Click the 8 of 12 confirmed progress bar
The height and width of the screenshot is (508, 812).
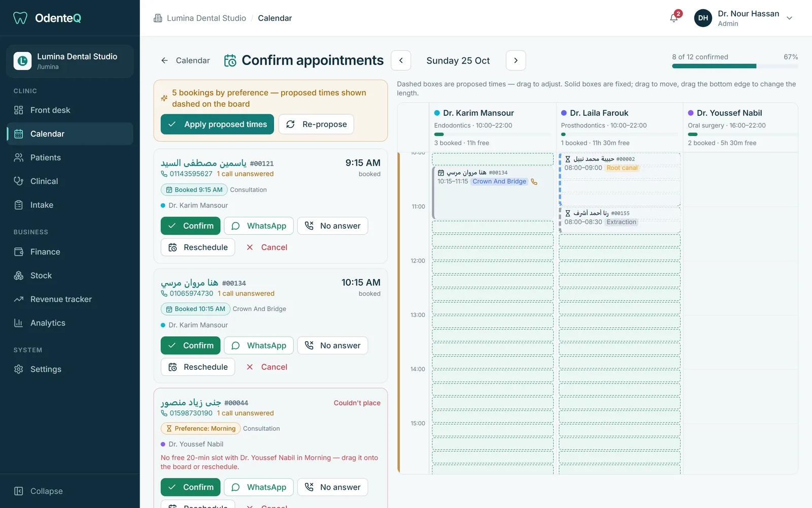735,66
